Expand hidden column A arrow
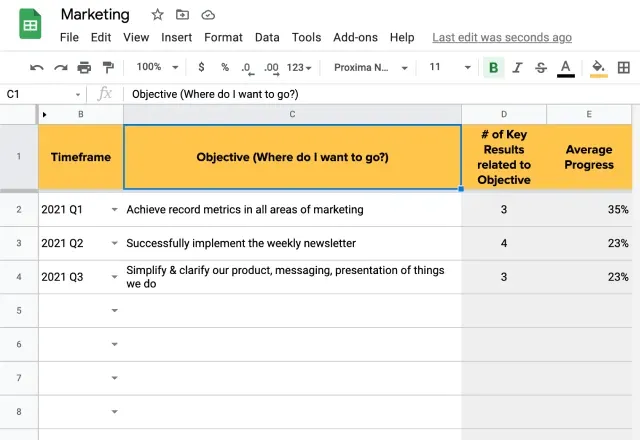Viewport: 640px width, 440px height. [x=44, y=115]
